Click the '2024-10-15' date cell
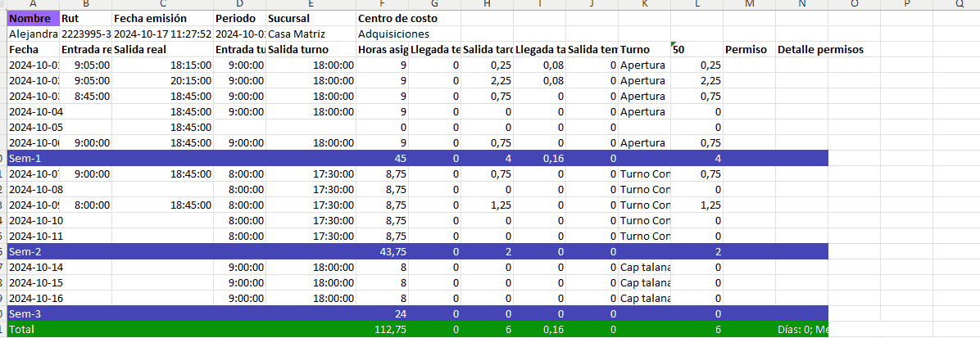This screenshot has width=980, height=338. (x=34, y=283)
